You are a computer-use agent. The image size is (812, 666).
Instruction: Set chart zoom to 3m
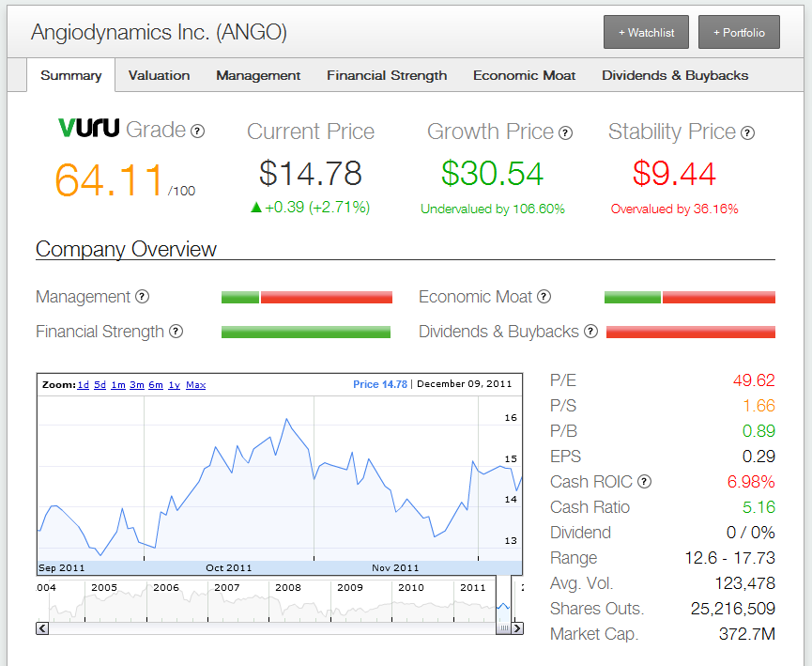pos(137,384)
